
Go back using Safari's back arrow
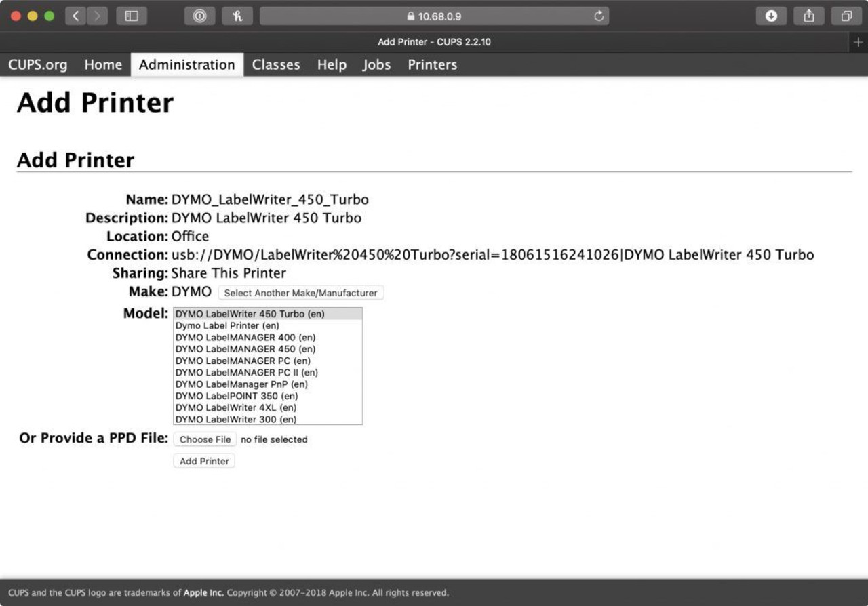tap(75, 16)
